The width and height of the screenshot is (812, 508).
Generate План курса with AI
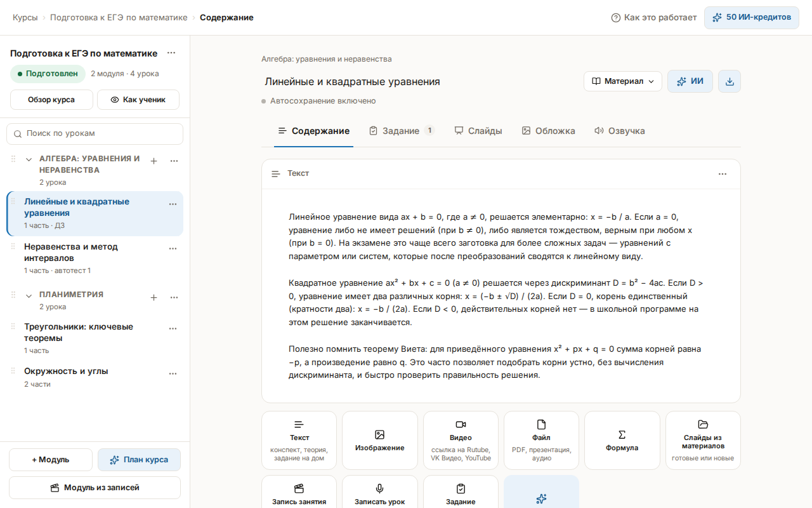pos(139,460)
